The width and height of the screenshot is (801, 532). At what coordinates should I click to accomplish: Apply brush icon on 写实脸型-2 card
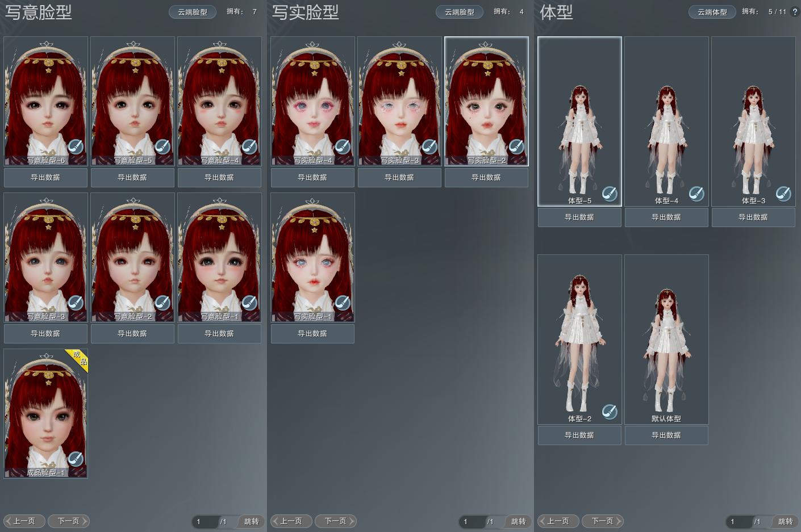tap(516, 146)
